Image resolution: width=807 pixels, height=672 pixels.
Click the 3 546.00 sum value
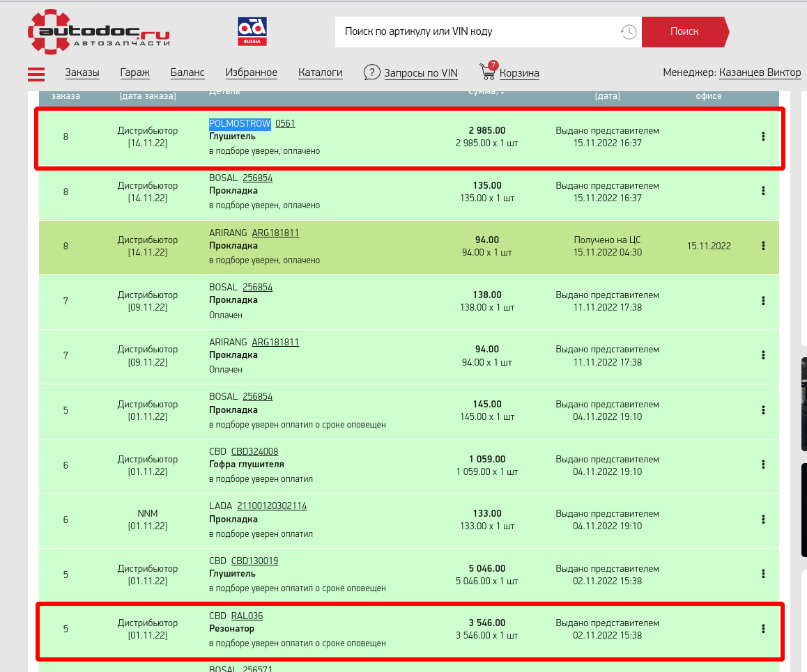[487, 623]
